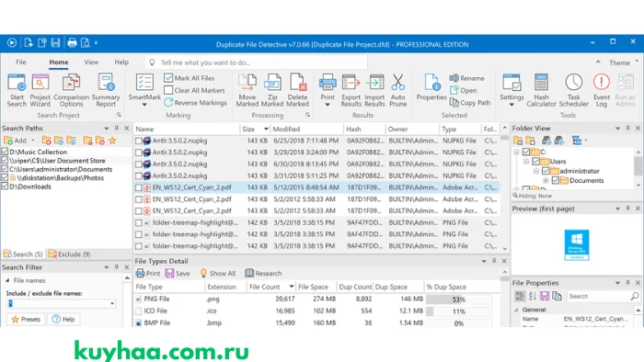Mark the highlighted EN_WS12_Cert_Cyan_2.pdf file checkbox
The height and width of the screenshot is (362, 644).
click(139, 187)
